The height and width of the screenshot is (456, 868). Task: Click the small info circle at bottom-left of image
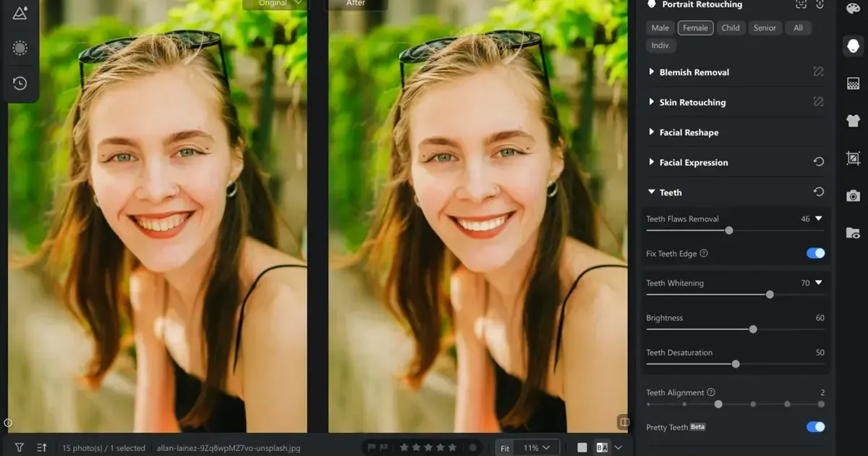click(8, 423)
